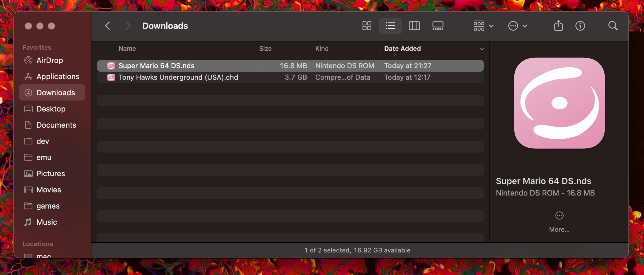Click the games folder icon

(x=28, y=206)
